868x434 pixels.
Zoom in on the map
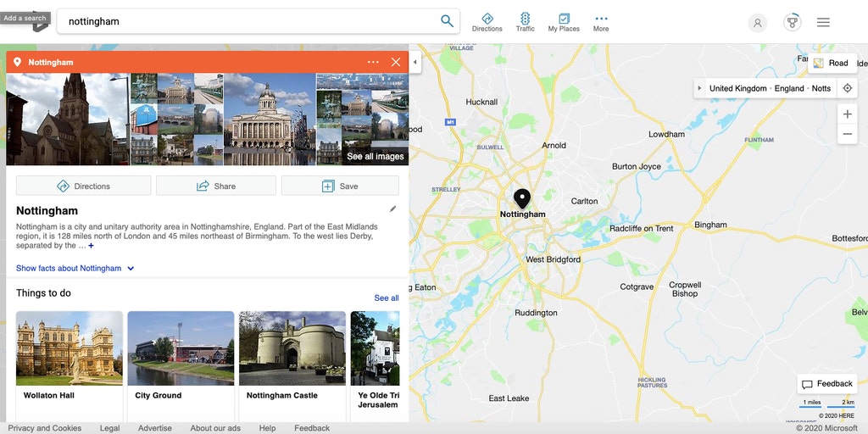click(847, 114)
